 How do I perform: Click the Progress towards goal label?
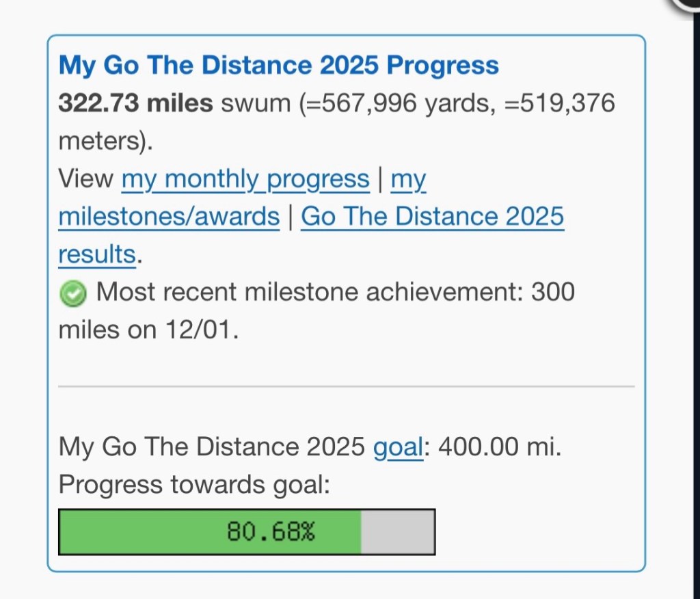click(x=194, y=485)
